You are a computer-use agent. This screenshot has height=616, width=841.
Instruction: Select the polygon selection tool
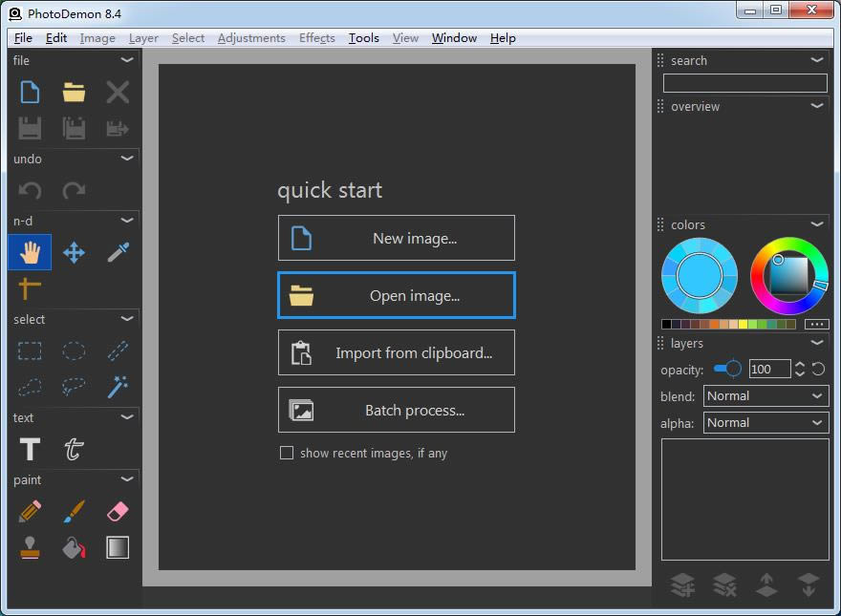coord(30,387)
